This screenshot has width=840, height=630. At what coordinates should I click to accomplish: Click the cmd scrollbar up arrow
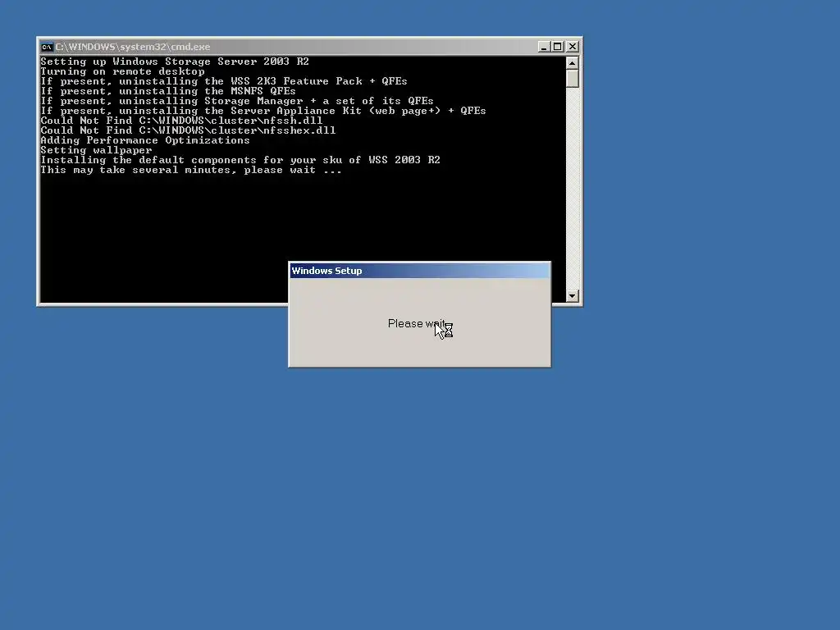572,62
